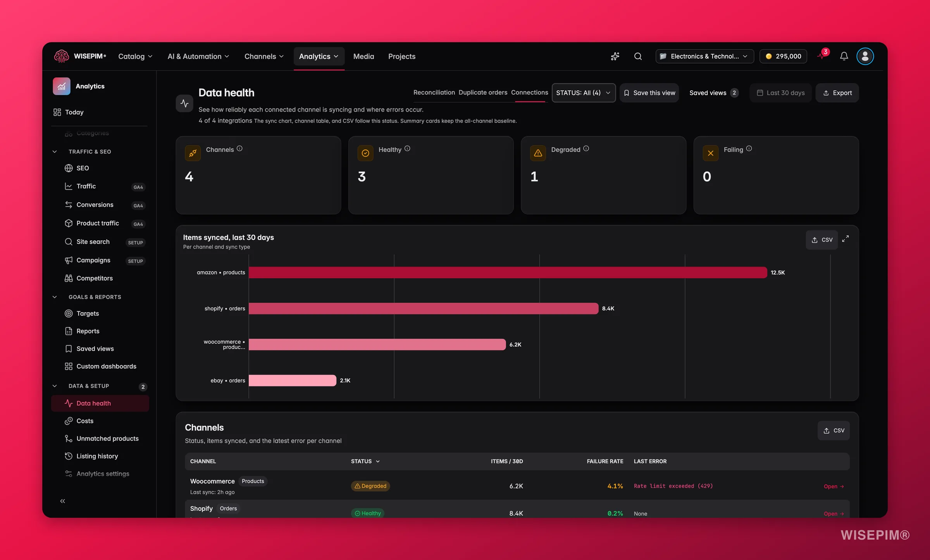Show info for Failing card
The image size is (930, 560).
coord(749,148)
